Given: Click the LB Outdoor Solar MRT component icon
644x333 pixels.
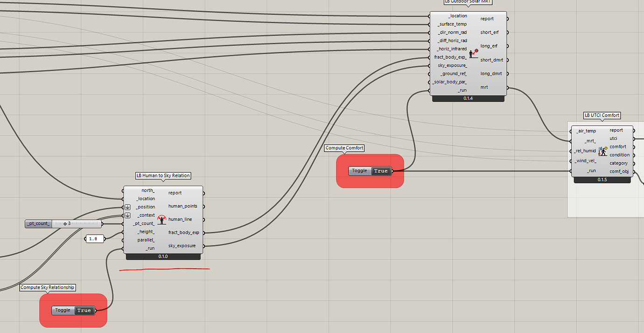Looking at the screenshot, I should (x=474, y=53).
